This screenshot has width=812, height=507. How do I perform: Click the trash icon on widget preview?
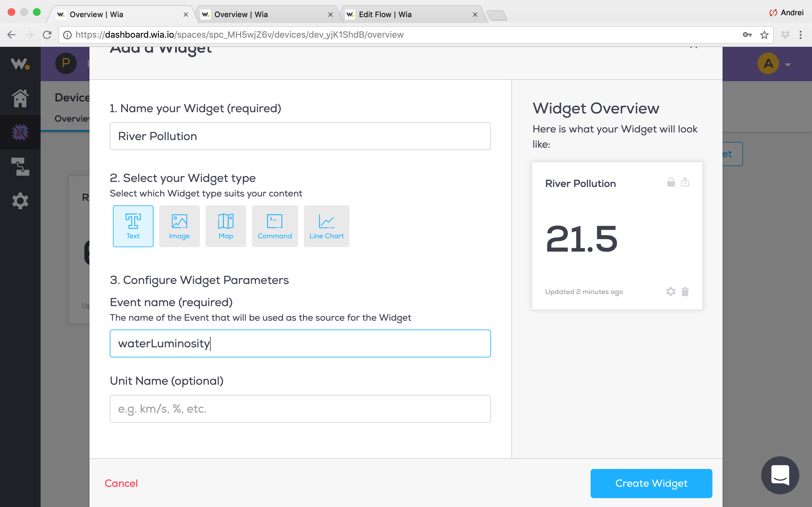(685, 292)
